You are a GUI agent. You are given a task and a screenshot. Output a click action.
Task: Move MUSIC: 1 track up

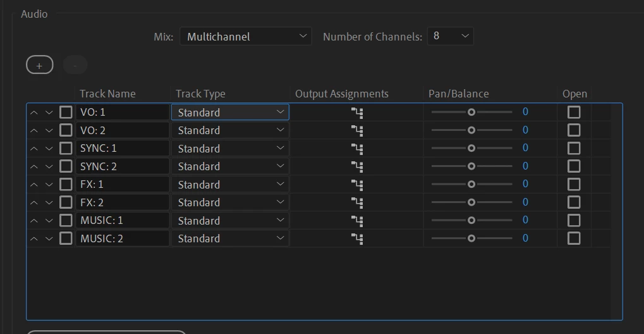click(x=34, y=221)
